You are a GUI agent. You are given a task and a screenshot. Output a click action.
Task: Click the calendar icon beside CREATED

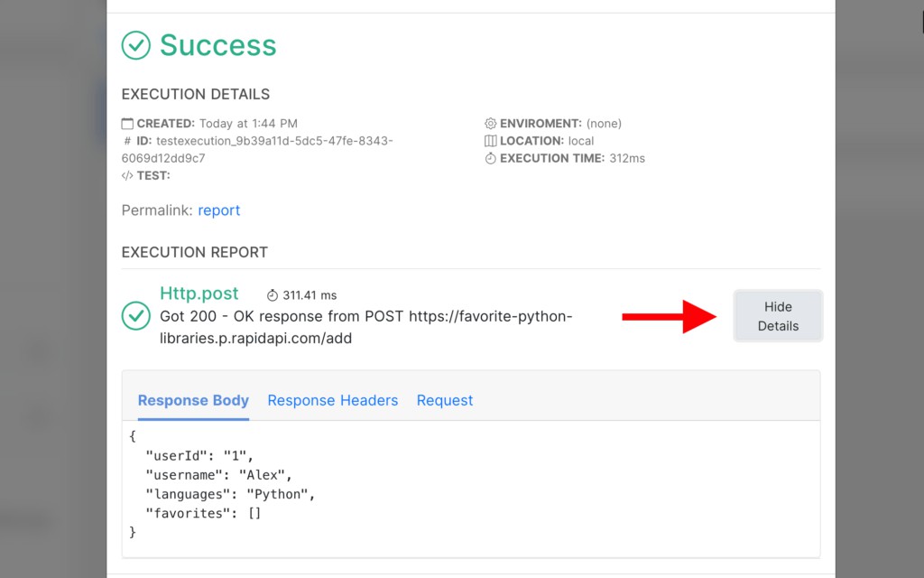pyautogui.click(x=127, y=124)
